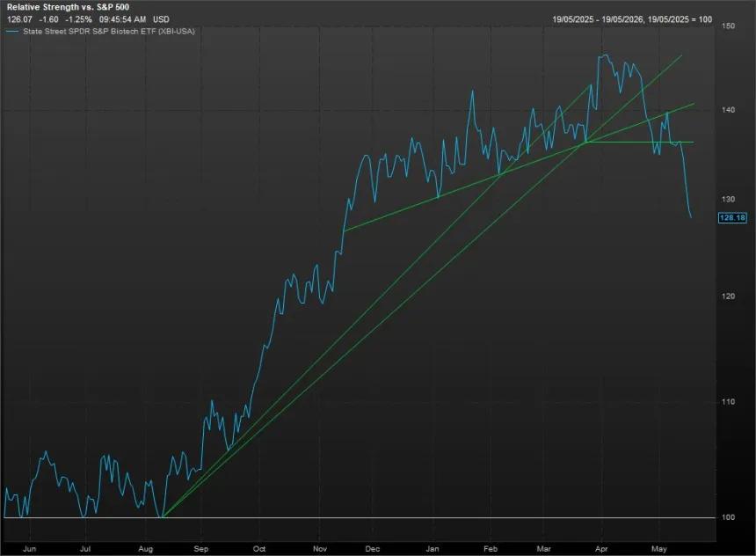756x556 pixels.
Task: Click the 110 y-axis label
Action: pyautogui.click(x=728, y=401)
